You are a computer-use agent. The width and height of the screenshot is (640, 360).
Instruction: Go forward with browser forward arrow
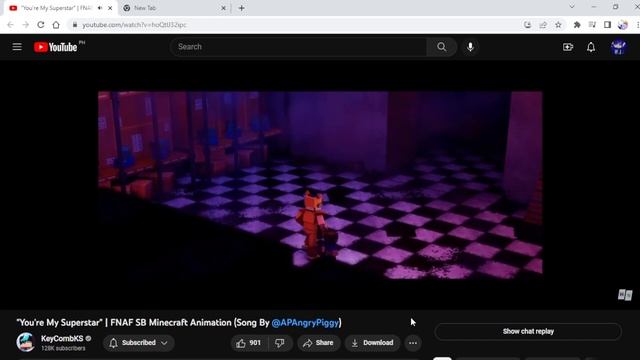26,25
